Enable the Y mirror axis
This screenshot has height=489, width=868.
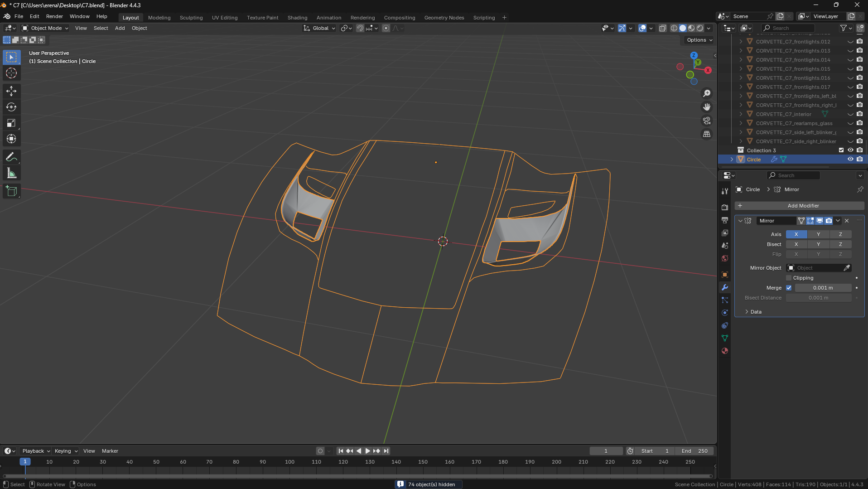click(x=818, y=234)
